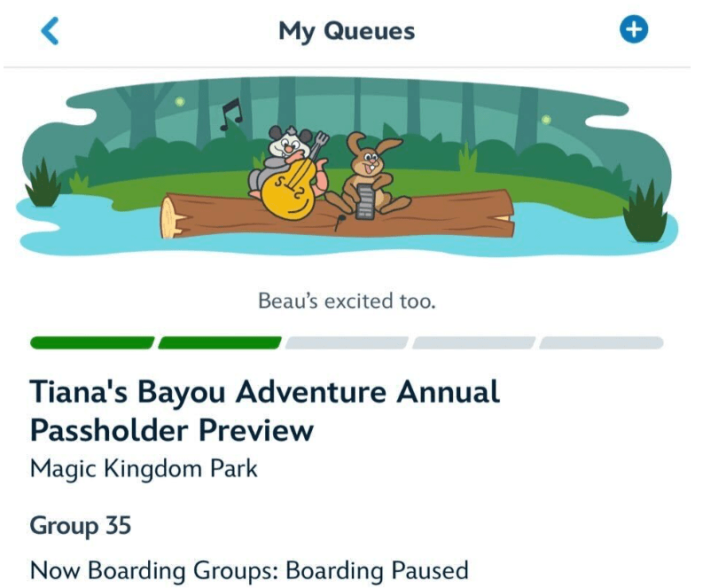The image size is (703, 588).
Task: Tap the back chevron arrow
Action: 51,31
